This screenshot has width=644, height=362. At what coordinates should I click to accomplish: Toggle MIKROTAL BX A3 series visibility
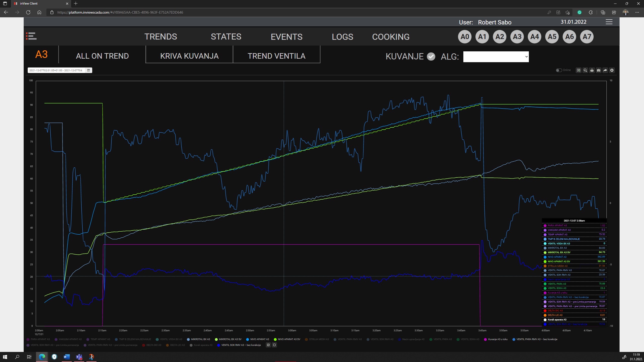click(x=198, y=339)
